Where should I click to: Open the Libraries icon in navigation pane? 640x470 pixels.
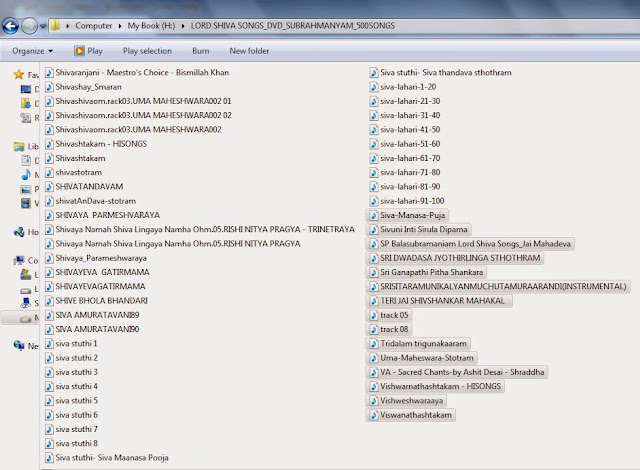tap(19, 146)
